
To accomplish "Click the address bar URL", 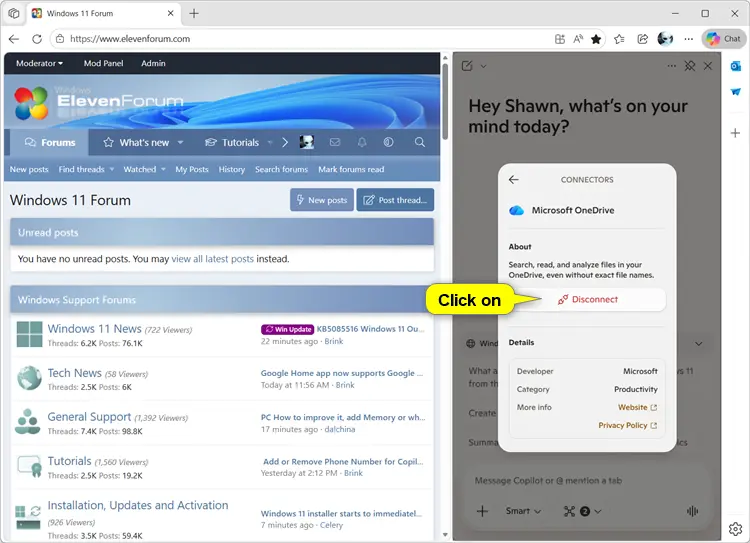I will coord(130,39).
